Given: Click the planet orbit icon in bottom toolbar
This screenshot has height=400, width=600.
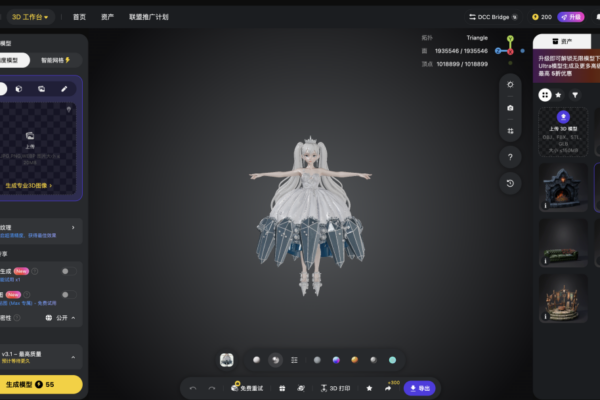Looking at the screenshot, I should 301,388.
